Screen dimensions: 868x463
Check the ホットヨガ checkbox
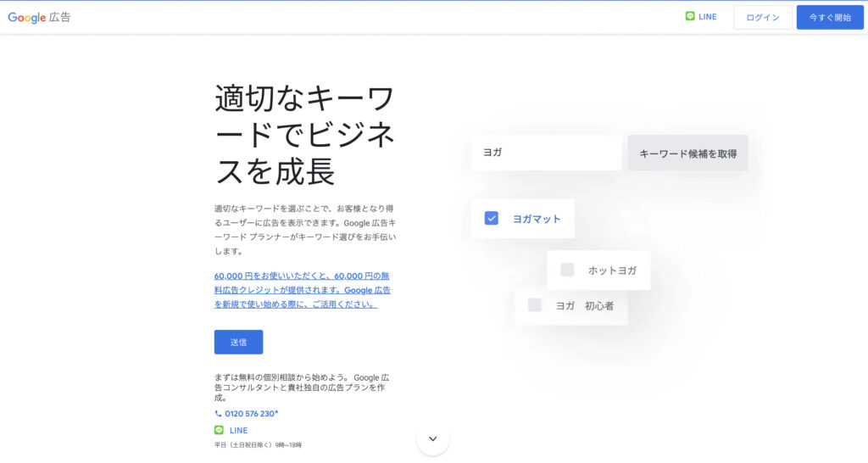567,270
